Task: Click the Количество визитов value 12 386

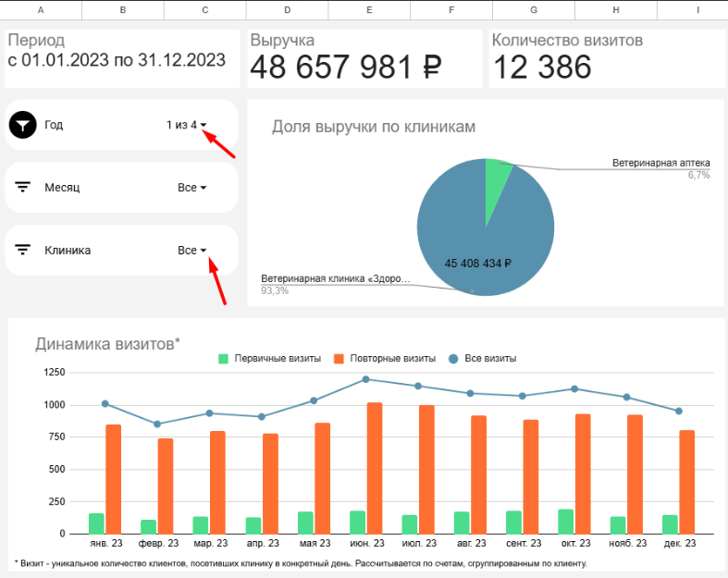Action: tap(542, 67)
